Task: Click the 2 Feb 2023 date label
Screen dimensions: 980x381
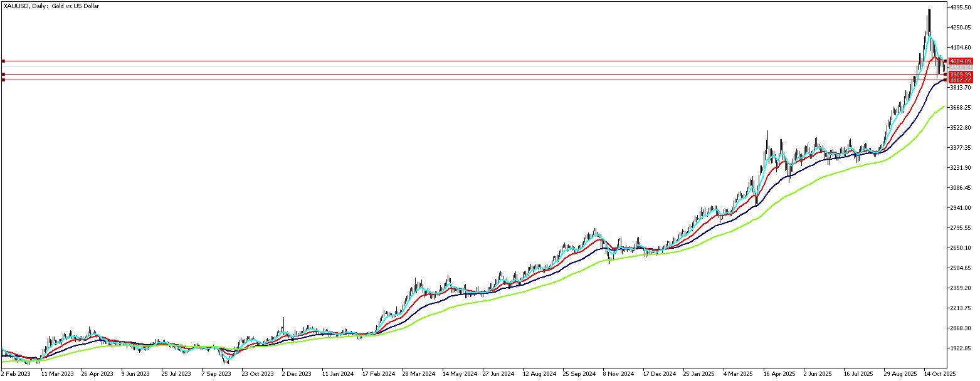Action: [x=16, y=373]
